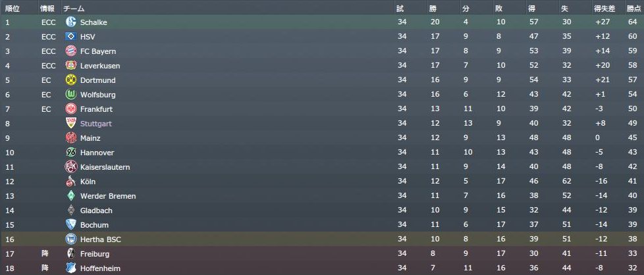Open the Mainz team name link
The height and width of the screenshot is (275, 644).
point(90,138)
